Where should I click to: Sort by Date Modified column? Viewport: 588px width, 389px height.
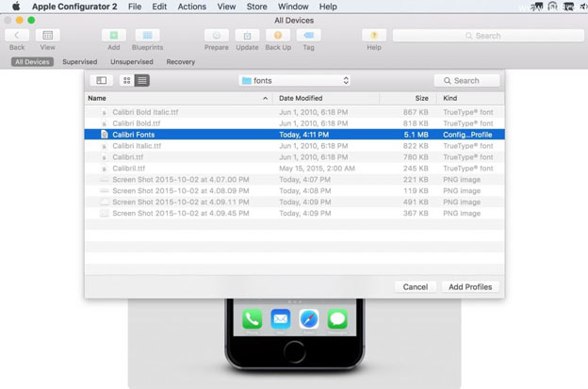pyautogui.click(x=325, y=98)
